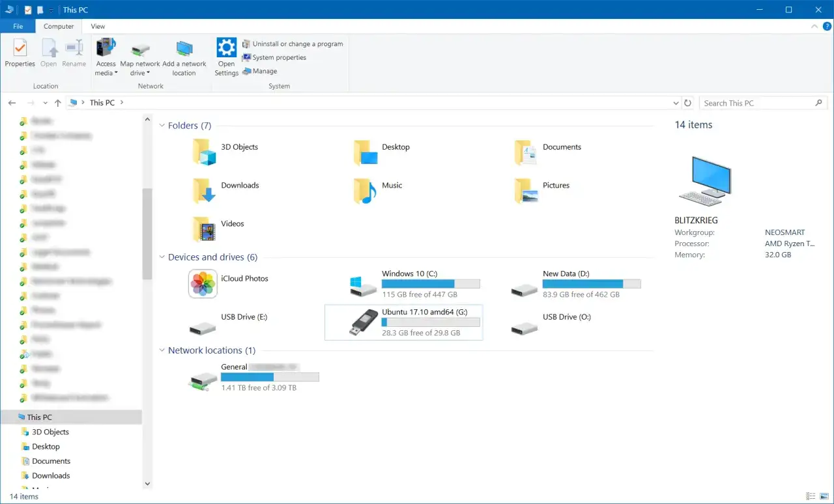The height and width of the screenshot is (504, 834).
Task: Collapse the ribbon with the chevron
Action: point(814,27)
